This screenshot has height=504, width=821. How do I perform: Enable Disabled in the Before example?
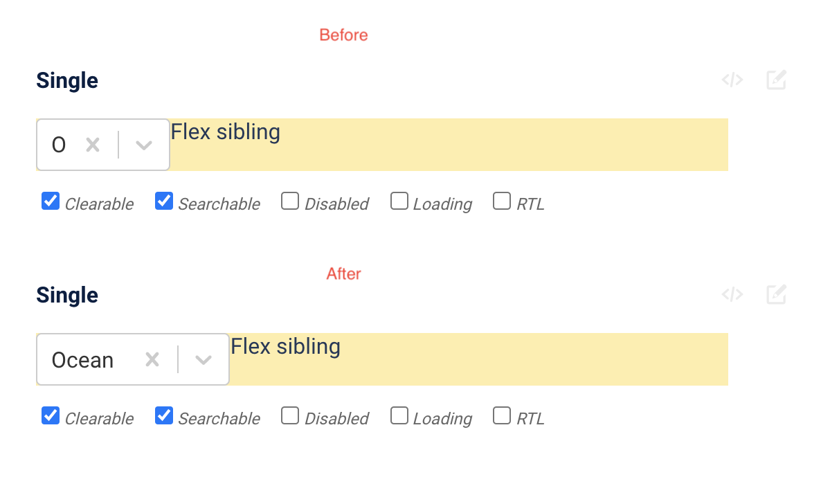[289, 201]
